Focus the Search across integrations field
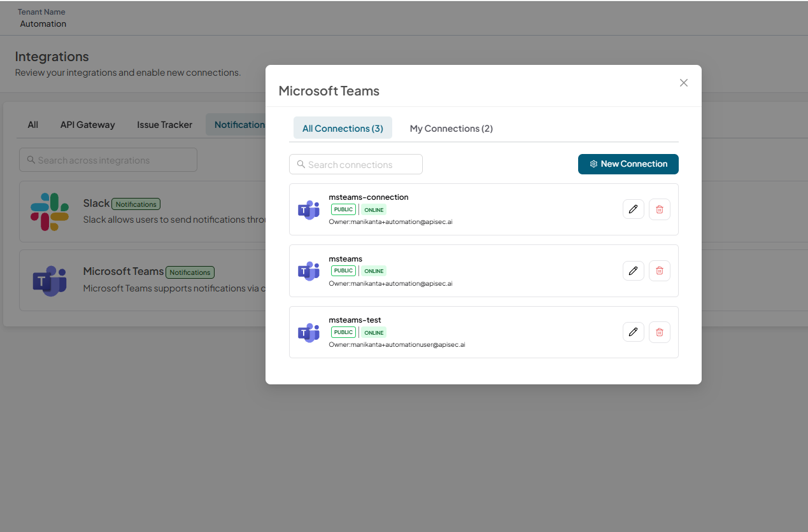This screenshot has height=532, width=808. pyautogui.click(x=108, y=160)
